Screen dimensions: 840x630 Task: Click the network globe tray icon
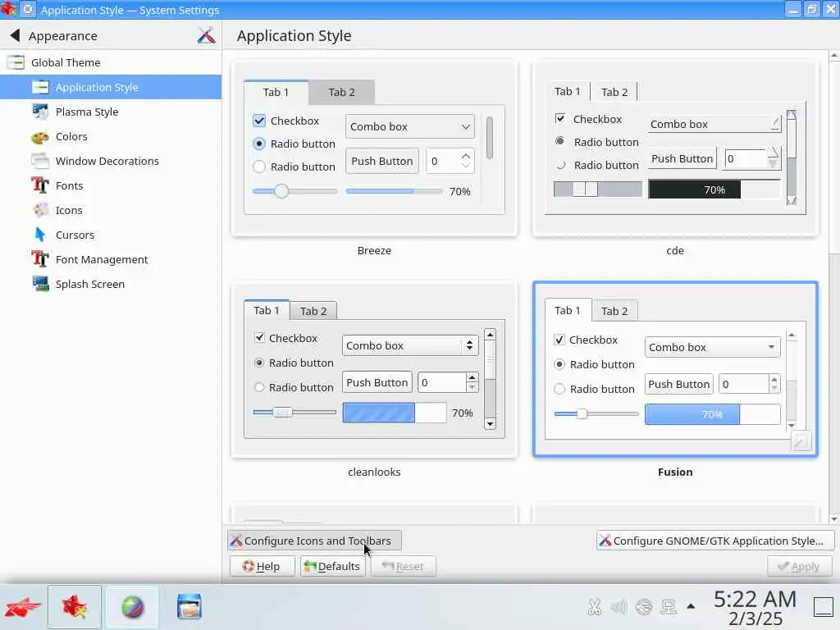point(643,607)
